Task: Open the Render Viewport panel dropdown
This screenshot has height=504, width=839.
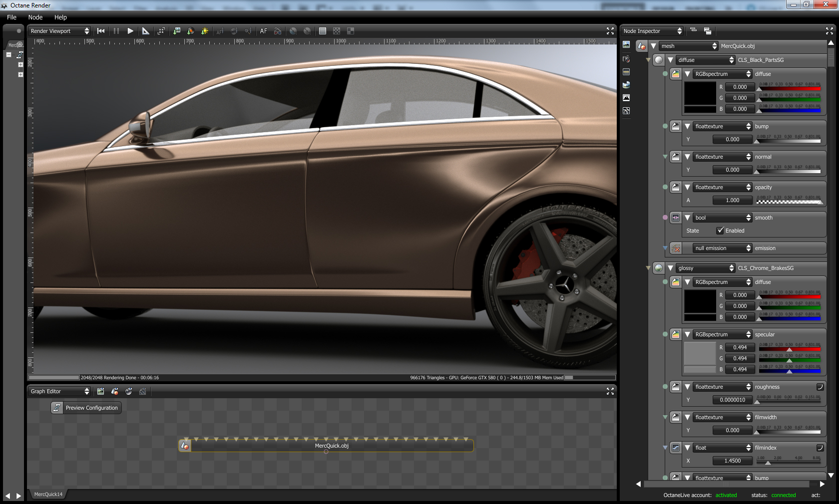Action: pos(59,31)
